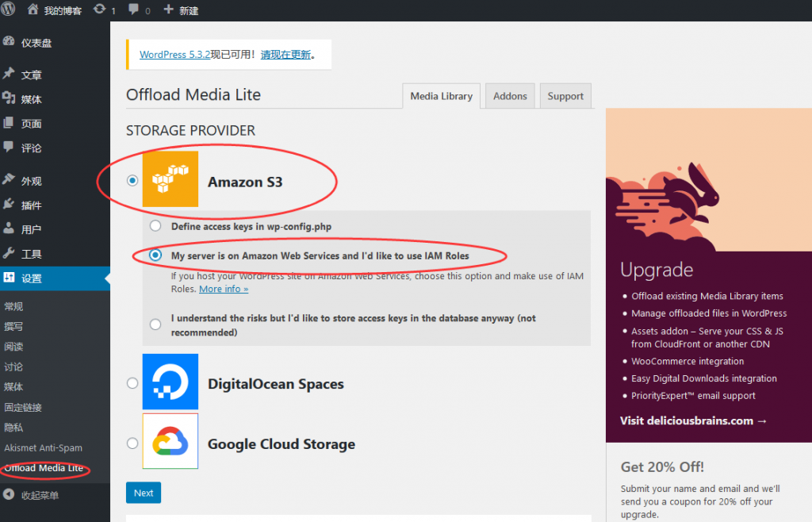Open the WordPress logo menu
The image size is (812, 522).
coord(8,9)
